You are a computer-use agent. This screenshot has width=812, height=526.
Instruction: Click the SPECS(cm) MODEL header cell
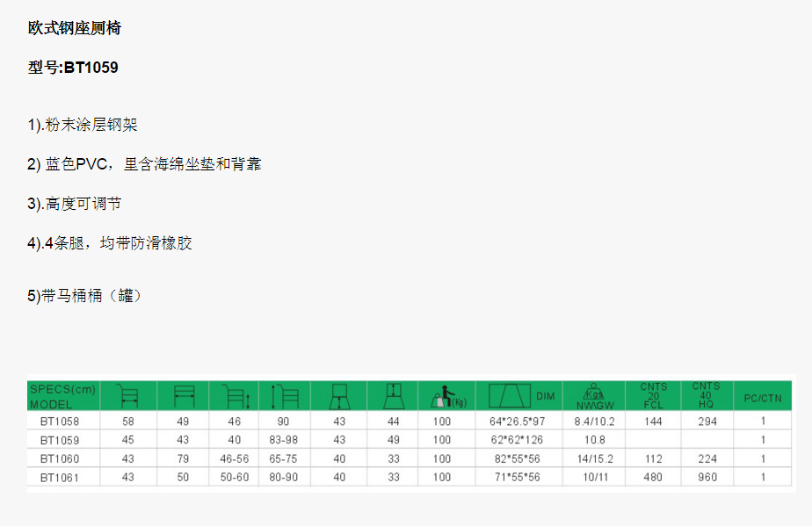tap(62, 397)
